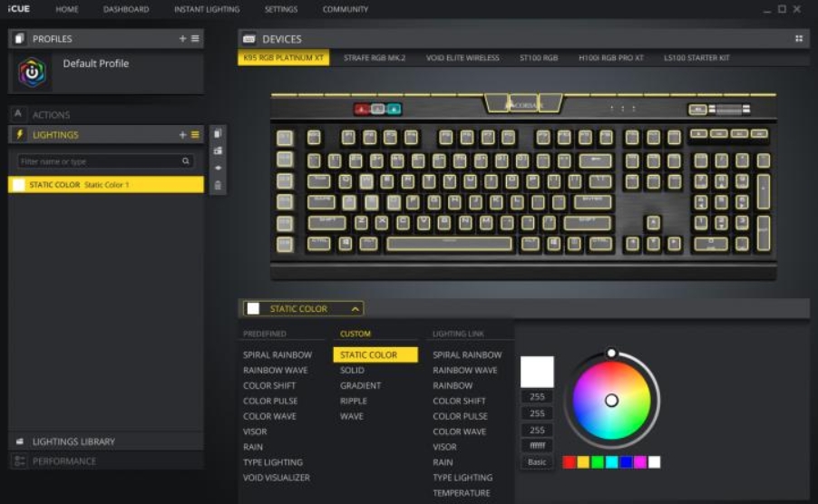Open the Profiles options menu icon

[x=195, y=39]
